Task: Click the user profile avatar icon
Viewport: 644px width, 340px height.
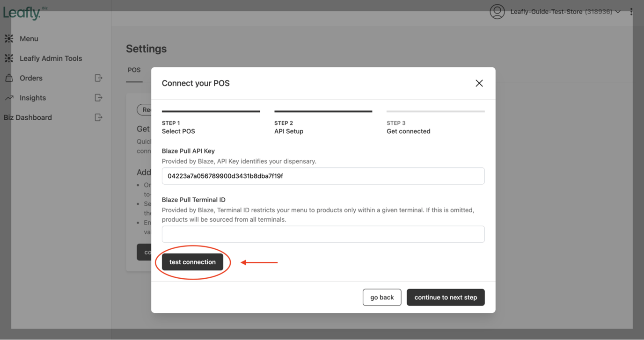Action: click(497, 12)
